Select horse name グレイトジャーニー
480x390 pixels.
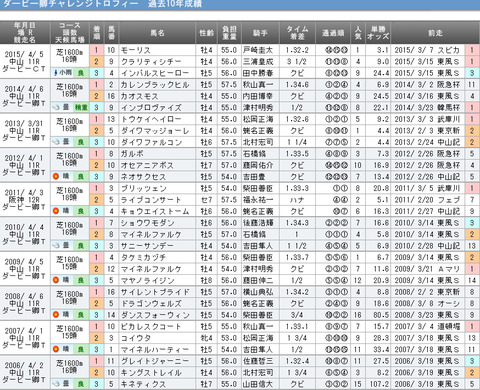click(x=155, y=361)
